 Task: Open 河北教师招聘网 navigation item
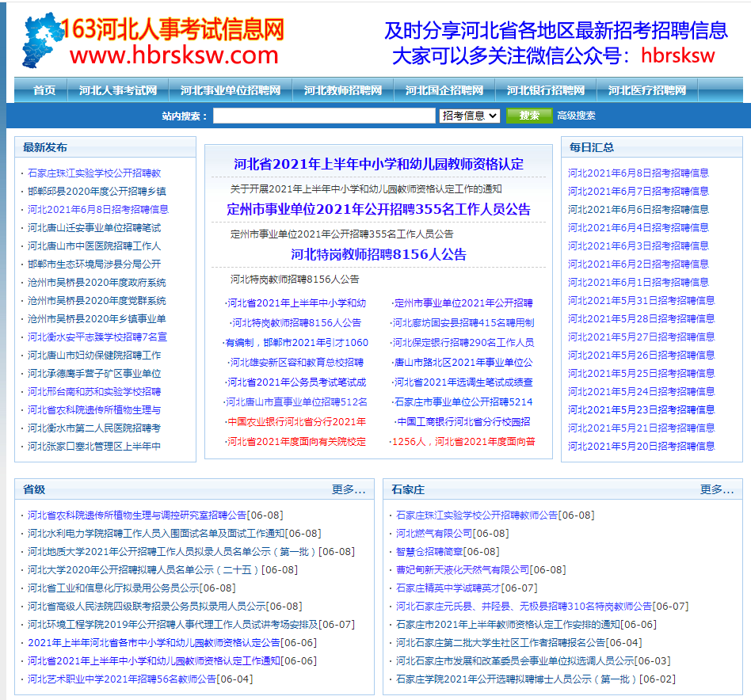[x=343, y=90]
